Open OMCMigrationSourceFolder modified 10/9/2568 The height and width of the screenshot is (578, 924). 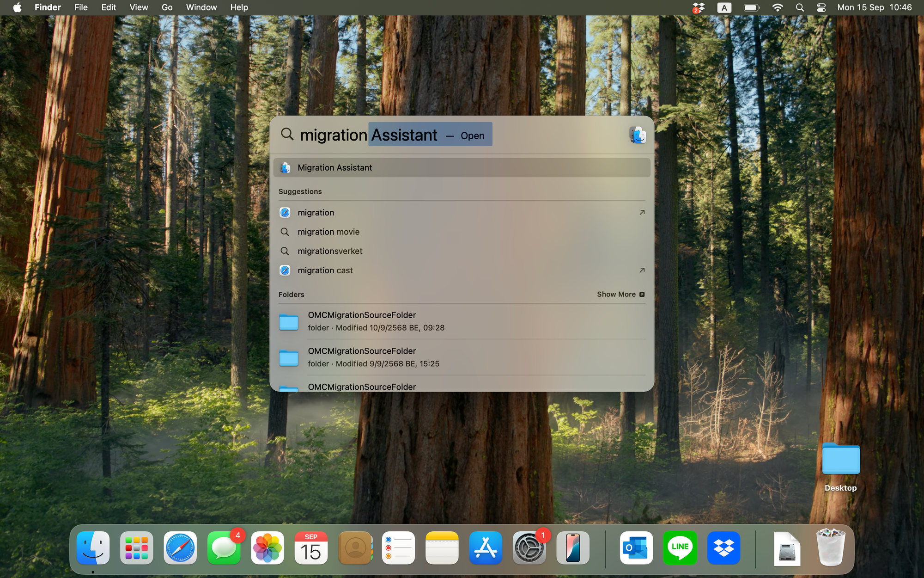[x=462, y=321]
